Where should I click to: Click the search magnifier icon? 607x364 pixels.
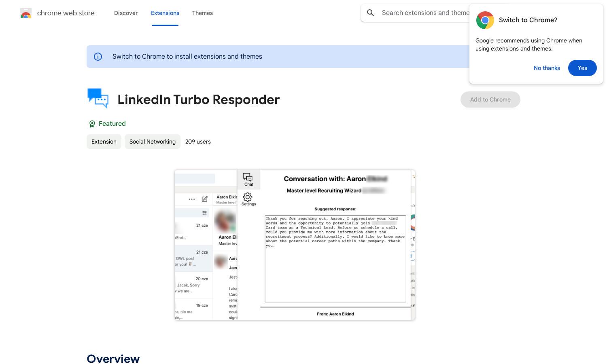coord(370,13)
